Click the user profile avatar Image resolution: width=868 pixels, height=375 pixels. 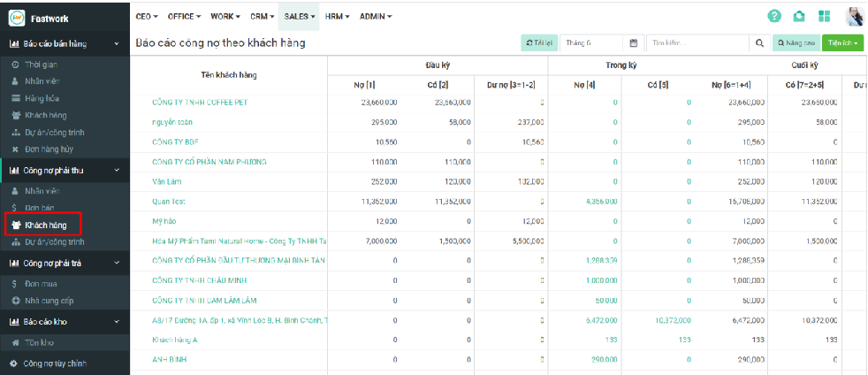coord(854,16)
